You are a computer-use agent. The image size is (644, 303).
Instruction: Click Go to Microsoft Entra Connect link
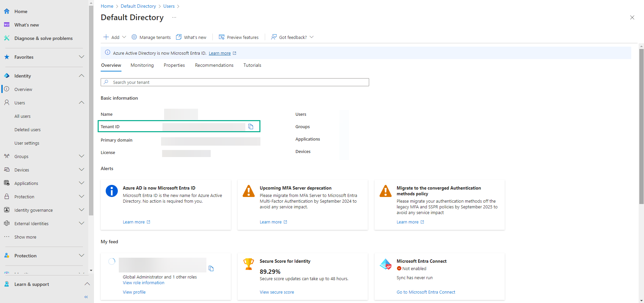click(426, 292)
